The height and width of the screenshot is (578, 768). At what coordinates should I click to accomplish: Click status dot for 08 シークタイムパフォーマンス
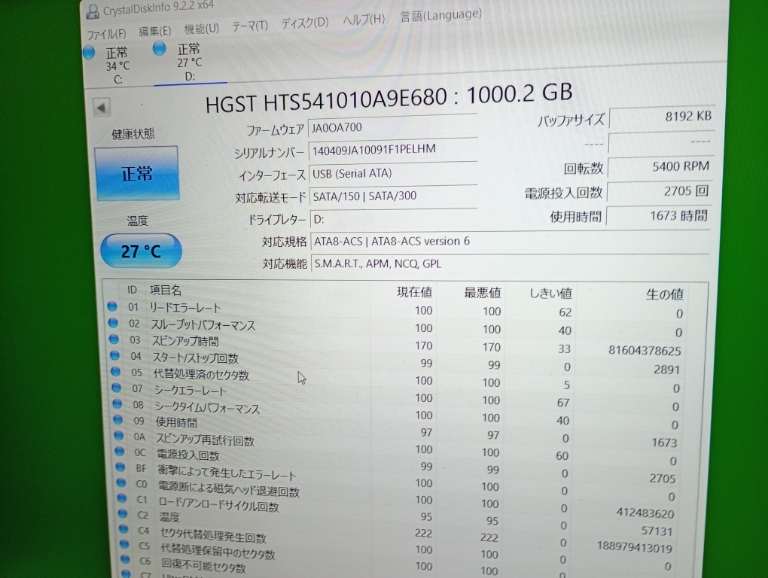point(118,404)
